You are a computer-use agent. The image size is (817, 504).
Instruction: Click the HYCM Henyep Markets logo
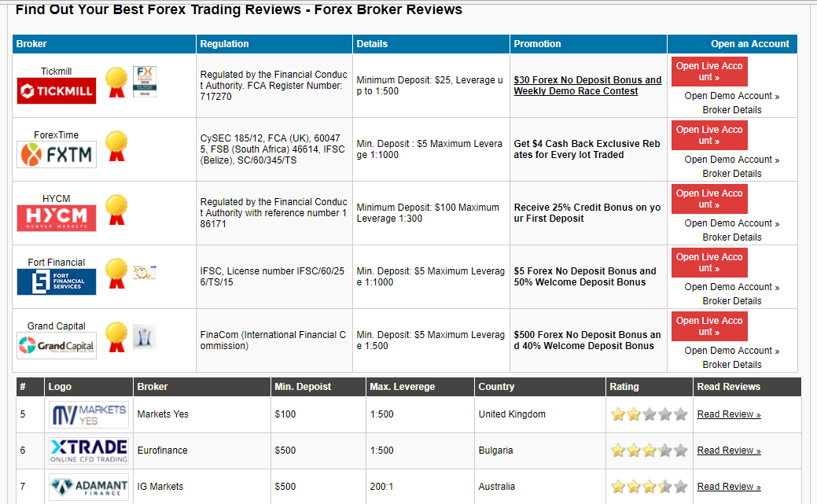[x=56, y=218]
